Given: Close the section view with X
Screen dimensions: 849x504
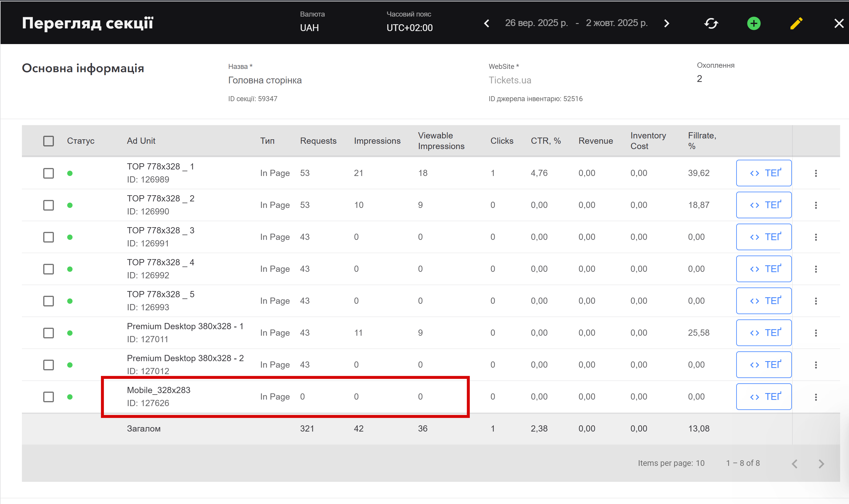Looking at the screenshot, I should 838,23.
